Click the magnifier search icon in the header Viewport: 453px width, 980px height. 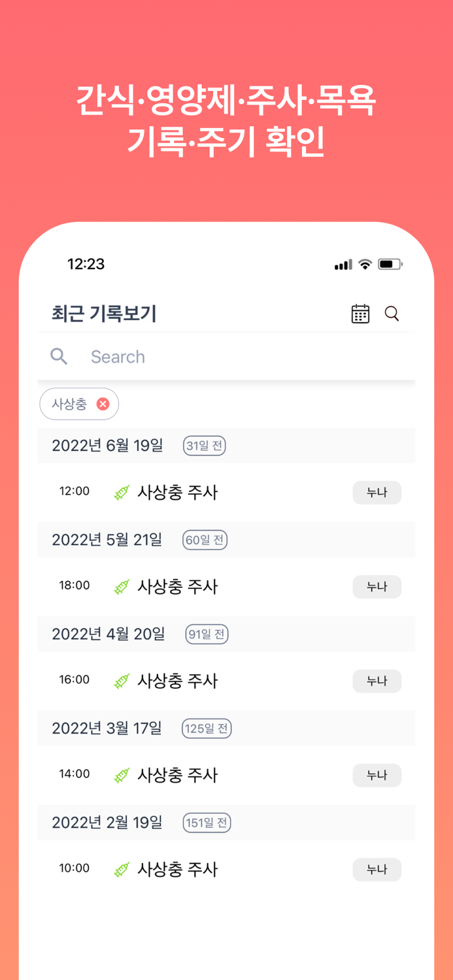click(392, 314)
